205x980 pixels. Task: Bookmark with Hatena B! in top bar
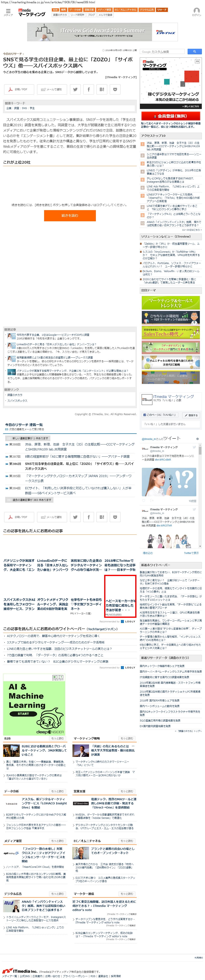(x=102, y=89)
